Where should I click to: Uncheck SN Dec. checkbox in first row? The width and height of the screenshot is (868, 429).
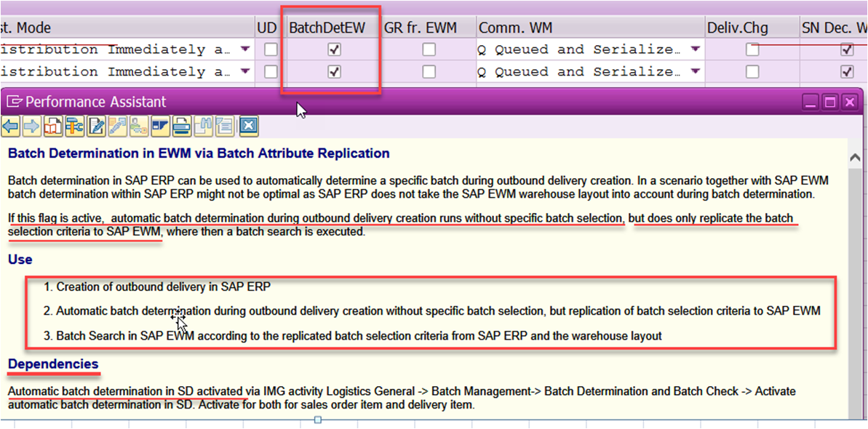[x=847, y=50]
